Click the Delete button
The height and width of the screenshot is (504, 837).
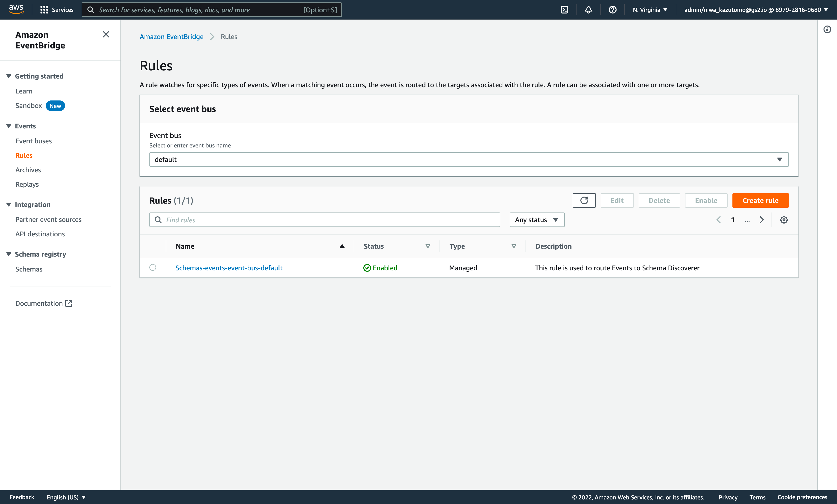point(659,200)
